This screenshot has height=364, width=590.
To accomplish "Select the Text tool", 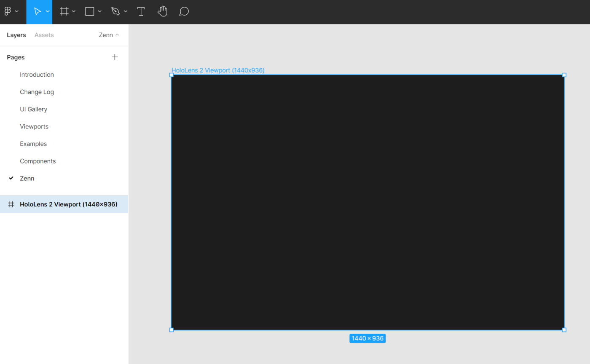I will pos(141,11).
